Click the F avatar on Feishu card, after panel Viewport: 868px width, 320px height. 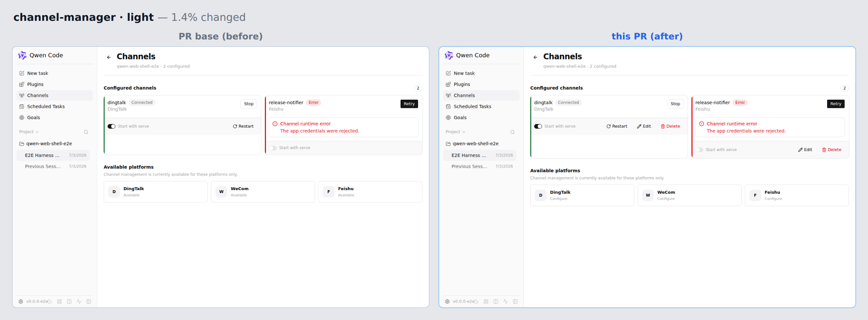pyautogui.click(x=755, y=195)
